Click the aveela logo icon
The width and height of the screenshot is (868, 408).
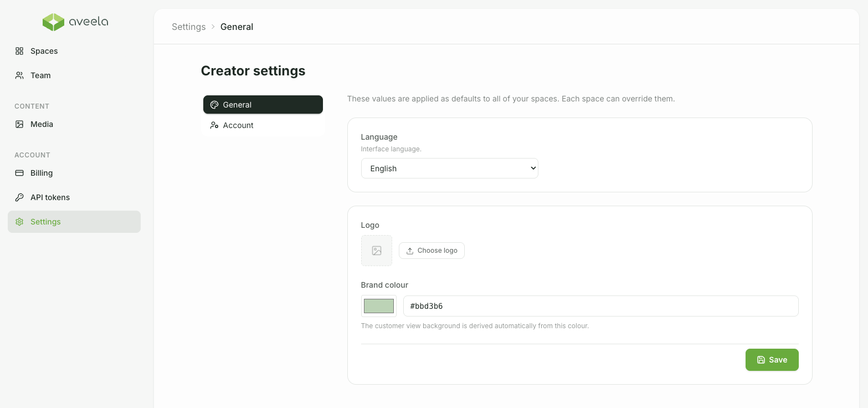click(54, 22)
